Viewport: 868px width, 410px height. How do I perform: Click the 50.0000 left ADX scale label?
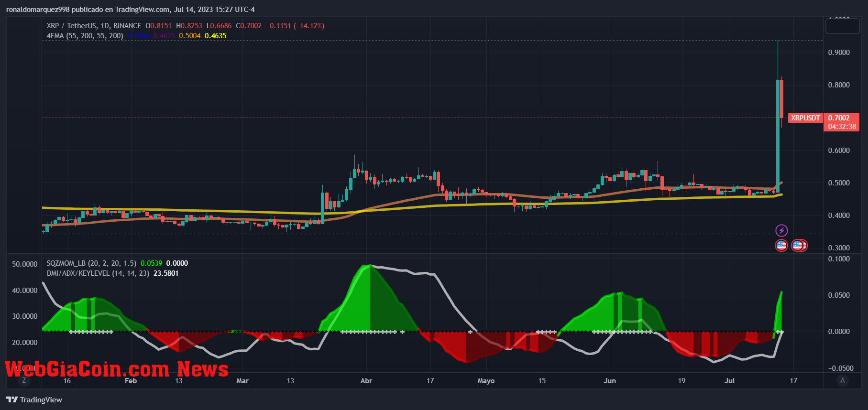(x=24, y=264)
